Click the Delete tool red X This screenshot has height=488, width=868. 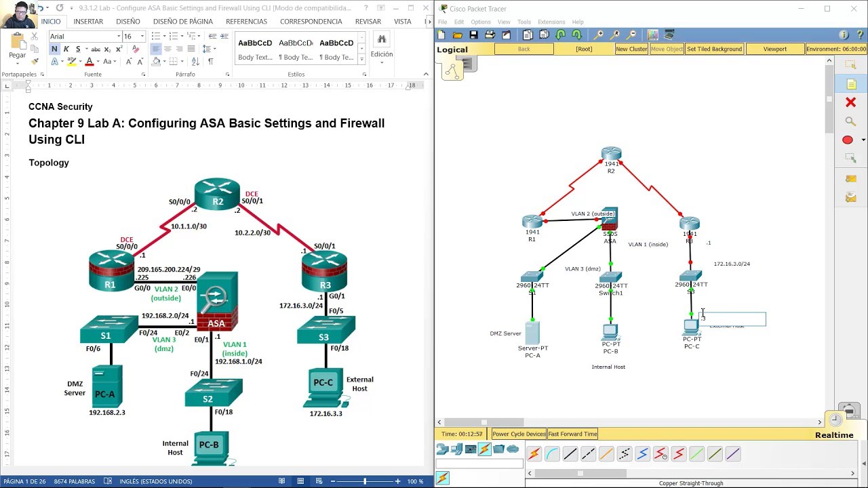click(850, 102)
